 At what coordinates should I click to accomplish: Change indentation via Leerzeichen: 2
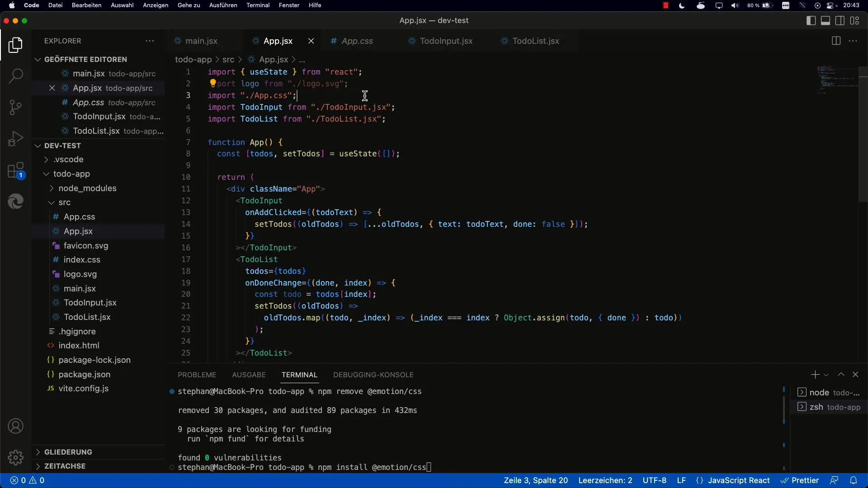click(605, 480)
